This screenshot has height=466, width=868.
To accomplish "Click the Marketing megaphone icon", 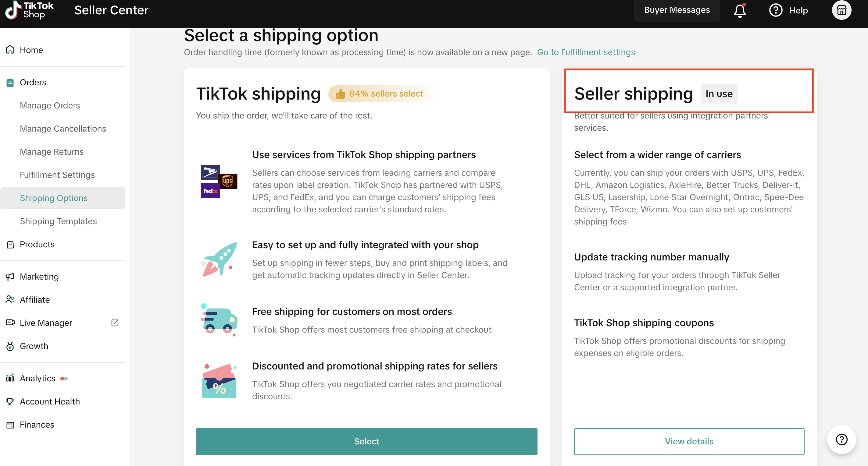I will coord(9,277).
